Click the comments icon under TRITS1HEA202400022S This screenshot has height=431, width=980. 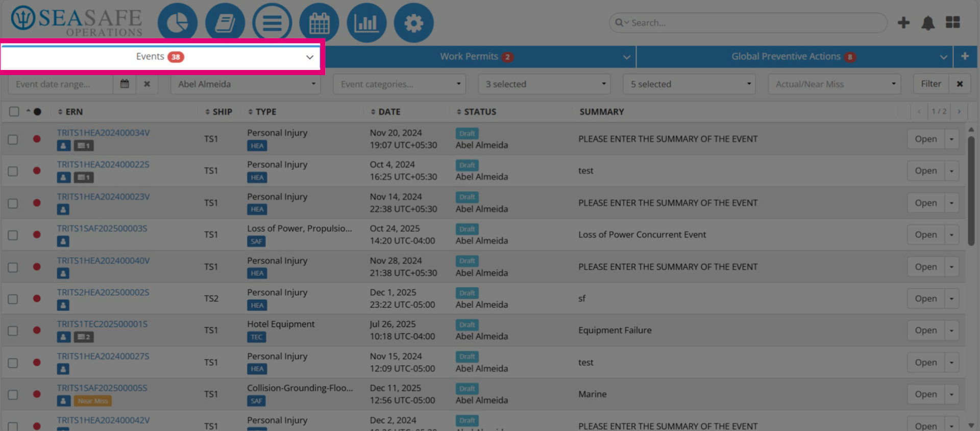[84, 178]
